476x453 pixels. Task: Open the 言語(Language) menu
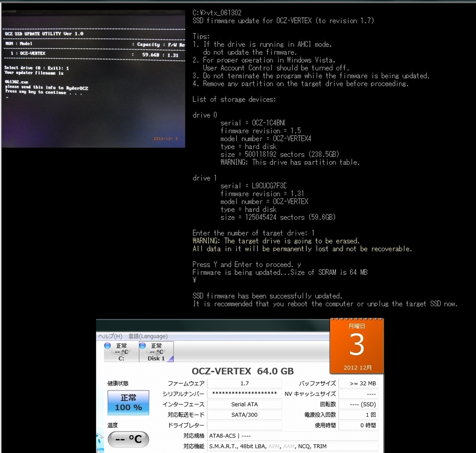(x=148, y=336)
